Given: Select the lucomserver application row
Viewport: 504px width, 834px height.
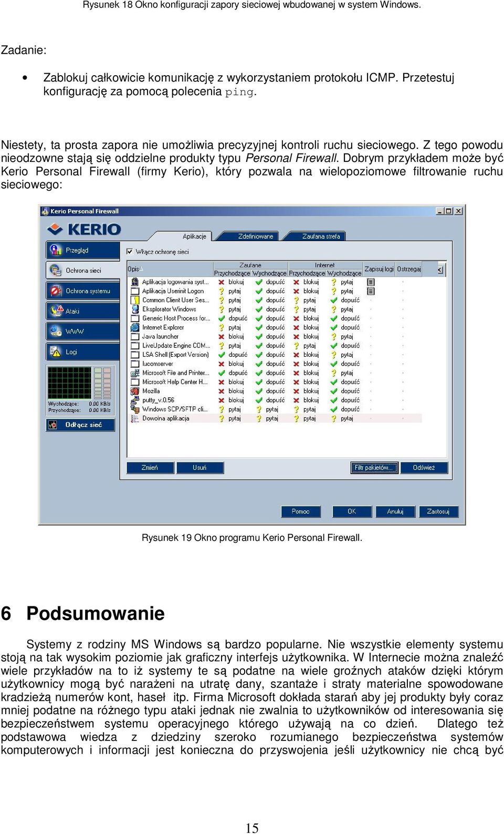Looking at the screenshot, I should [275, 364].
